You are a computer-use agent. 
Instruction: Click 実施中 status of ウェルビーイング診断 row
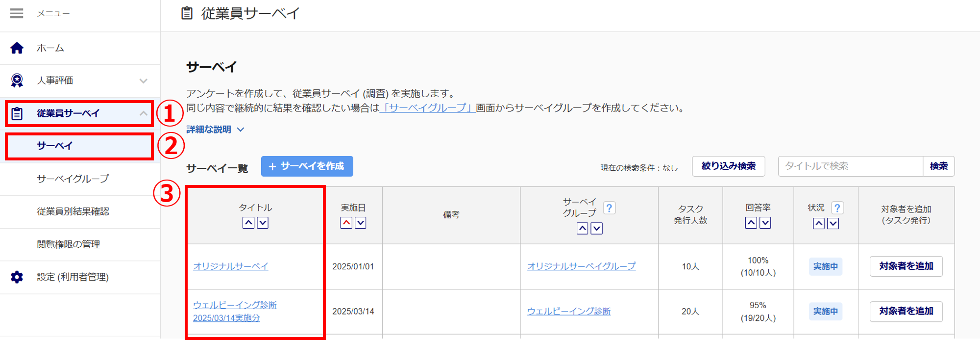coord(826,312)
